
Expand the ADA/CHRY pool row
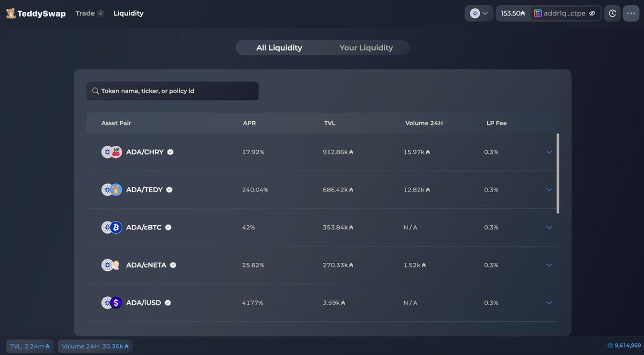click(548, 152)
